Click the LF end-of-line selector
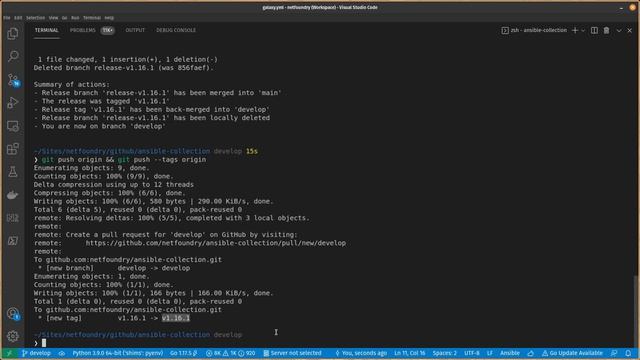Viewport: 640px width, 360px height. (x=490, y=353)
